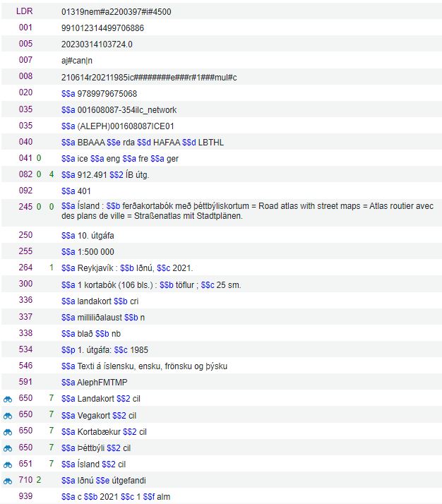
Task: Click the Kortabækur subject heading text
Action: 99,432
